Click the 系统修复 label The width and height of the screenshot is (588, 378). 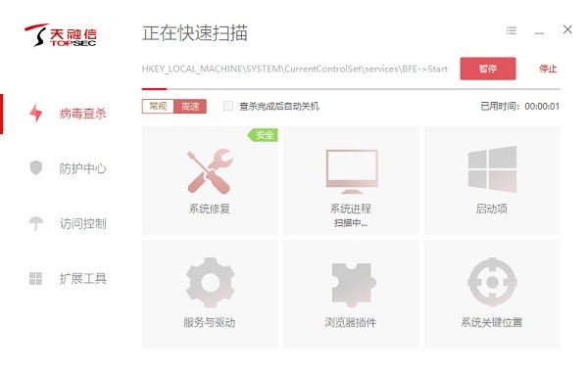click(x=210, y=209)
